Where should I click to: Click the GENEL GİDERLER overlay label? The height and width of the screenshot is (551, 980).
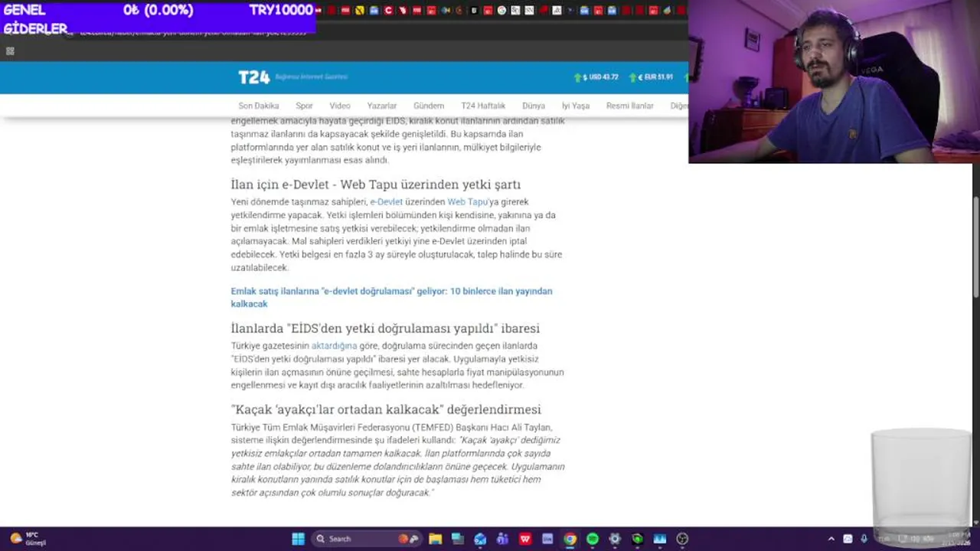[35, 19]
